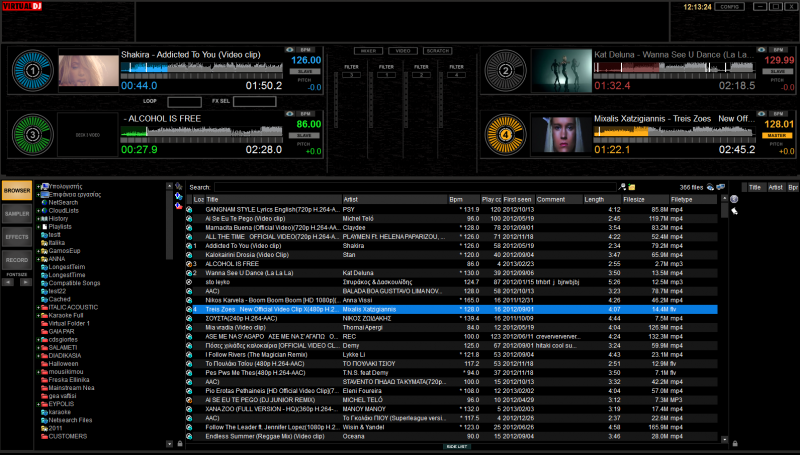
Task: Expand the CloudLists tree node
Action: tap(38, 211)
